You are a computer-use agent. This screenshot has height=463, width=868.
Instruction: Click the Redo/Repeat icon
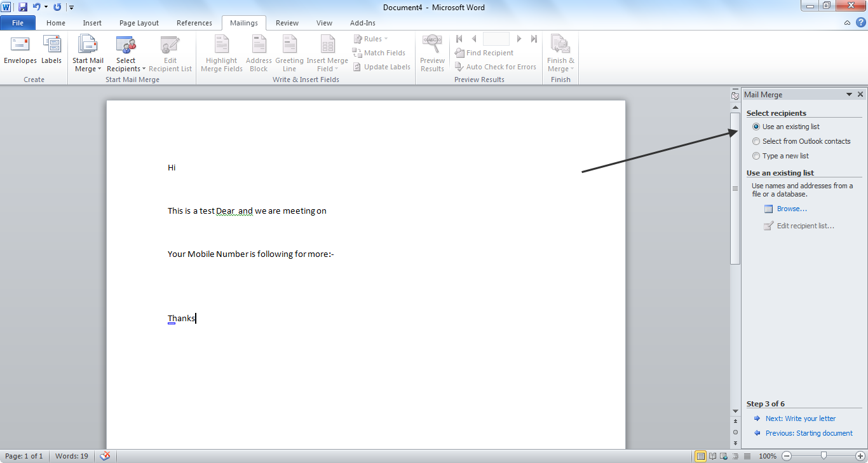point(57,7)
